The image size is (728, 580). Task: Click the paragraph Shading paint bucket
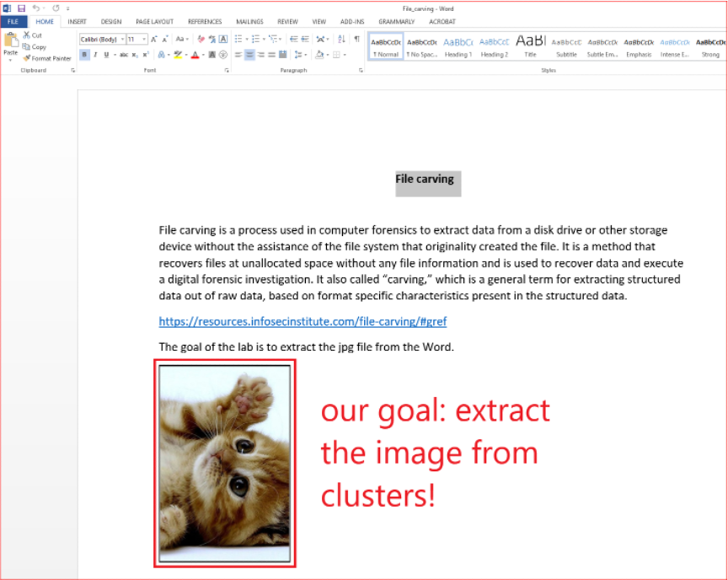pos(319,55)
